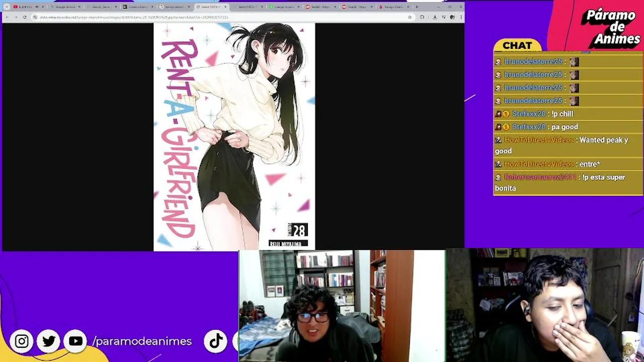644x362 pixels.
Task: Open the Chrome extensions menu
Action: (x=422, y=17)
